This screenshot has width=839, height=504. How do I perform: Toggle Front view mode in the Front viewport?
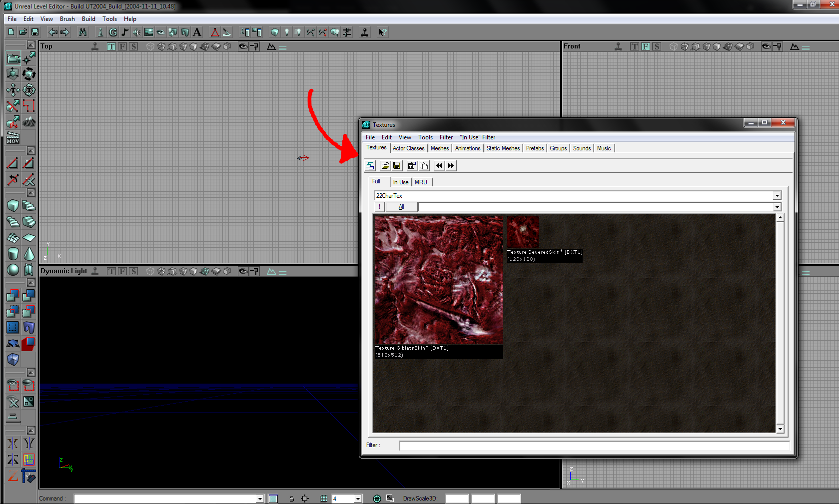(x=646, y=46)
